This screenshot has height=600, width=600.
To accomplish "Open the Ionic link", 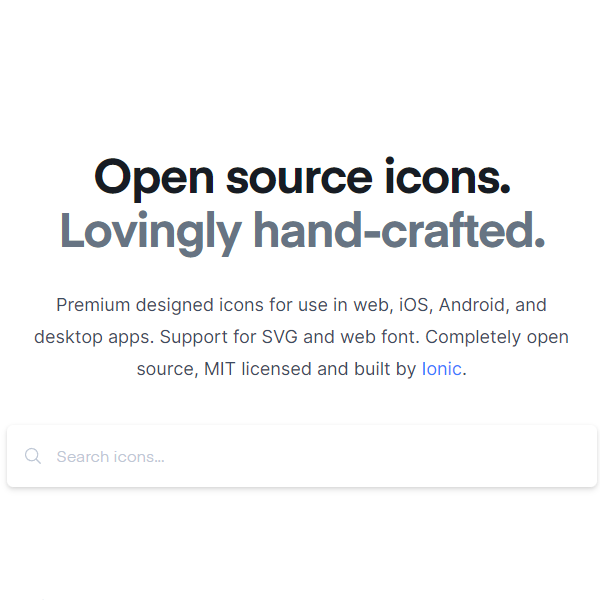I will click(x=442, y=369).
